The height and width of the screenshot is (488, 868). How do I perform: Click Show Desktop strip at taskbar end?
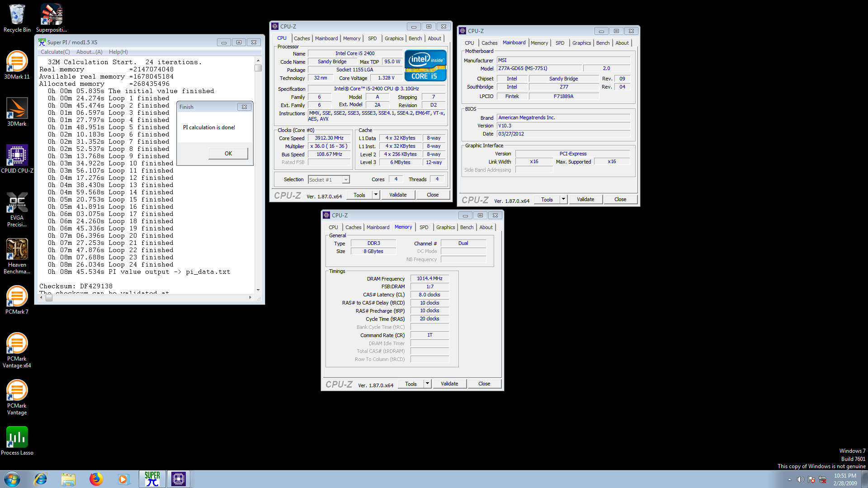tap(864, 479)
